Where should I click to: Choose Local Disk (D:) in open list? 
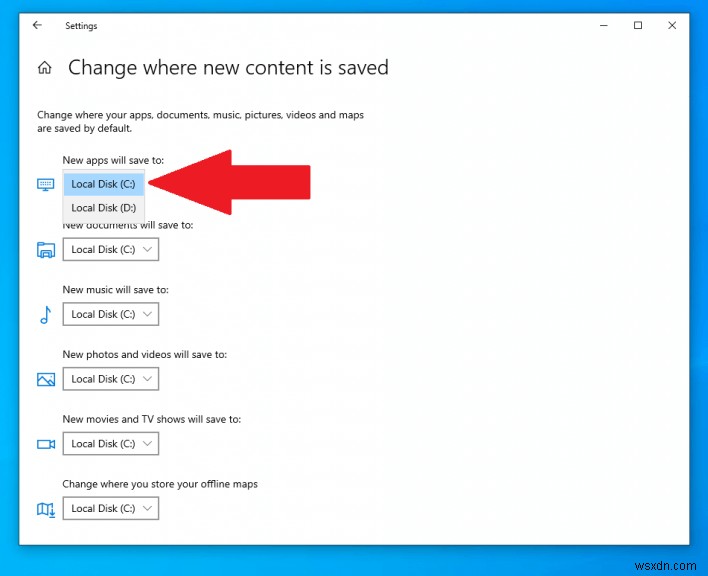point(104,208)
